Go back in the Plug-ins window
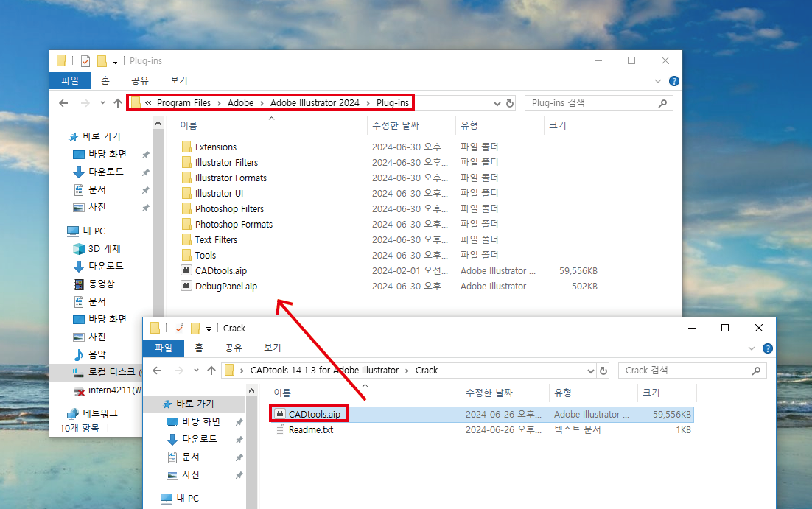The width and height of the screenshot is (812, 509). (x=63, y=103)
